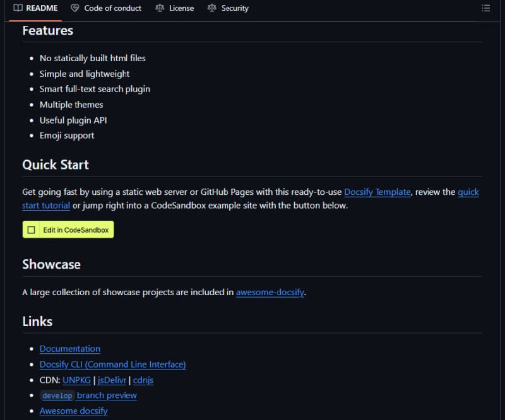The height and width of the screenshot is (420, 505).
Task: Click 'Emoji support' list item
Action: [67, 136]
